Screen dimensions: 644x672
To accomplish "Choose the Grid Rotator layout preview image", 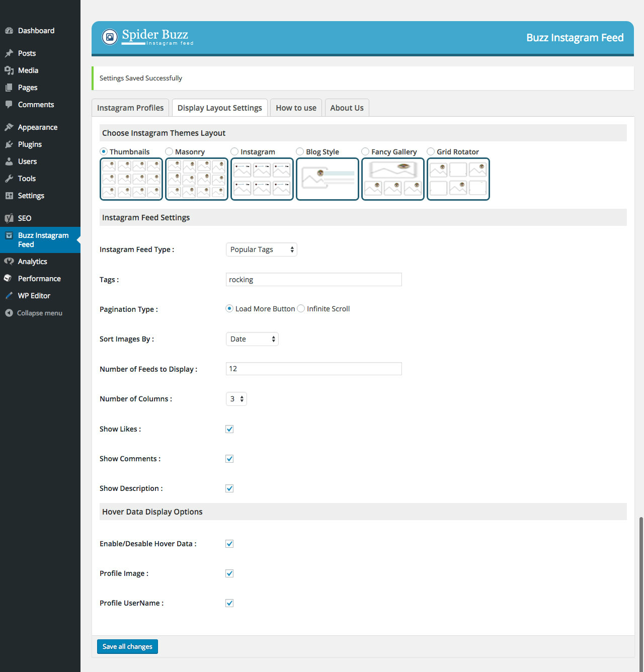I will (x=458, y=179).
